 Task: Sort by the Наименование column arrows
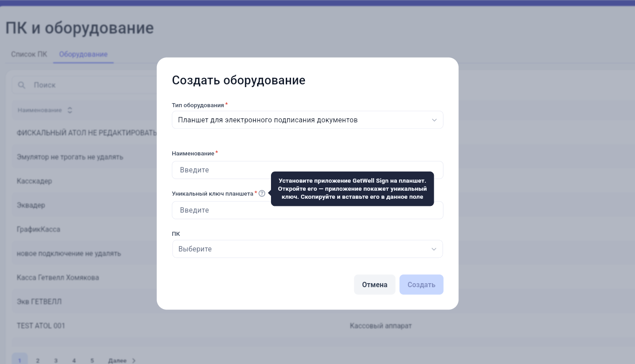click(70, 110)
